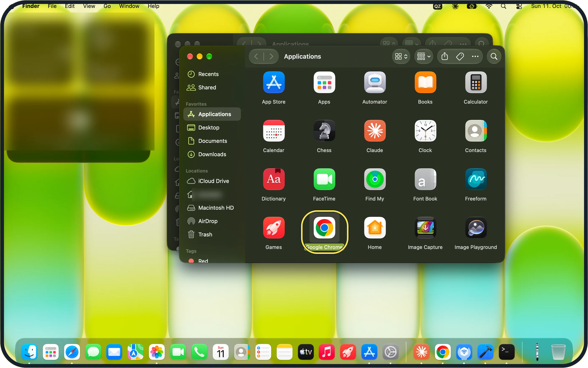Image resolution: width=588 pixels, height=368 pixels.
Task: Open AirDrop from the sidebar
Action: pos(212,221)
